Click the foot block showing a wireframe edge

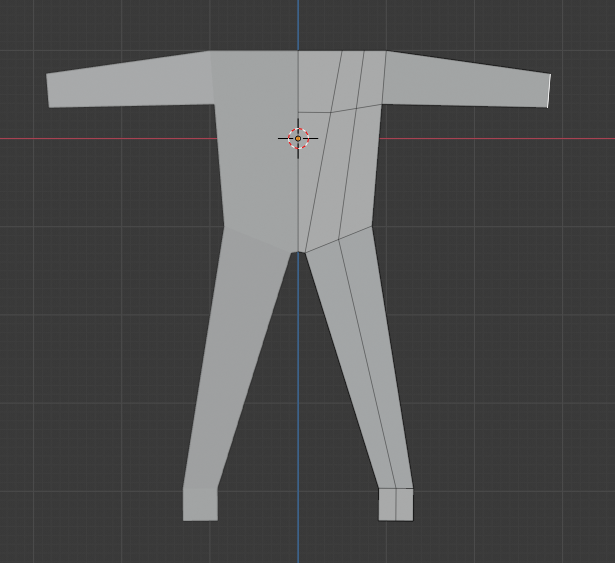click(x=396, y=505)
